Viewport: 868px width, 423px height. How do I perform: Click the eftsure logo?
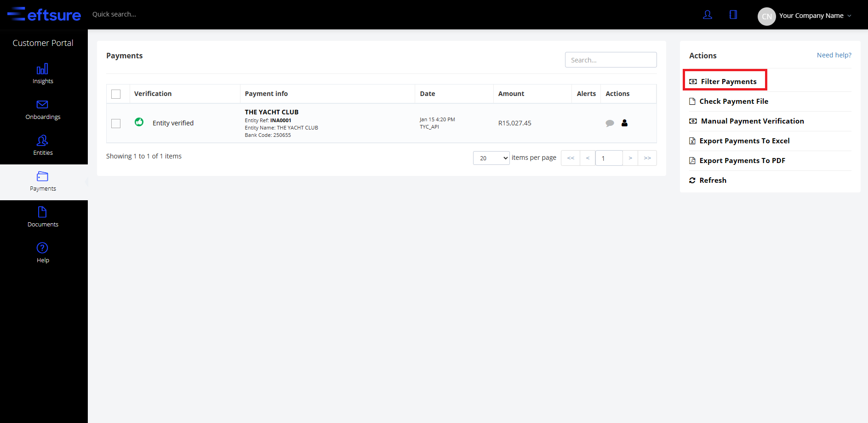click(x=44, y=14)
